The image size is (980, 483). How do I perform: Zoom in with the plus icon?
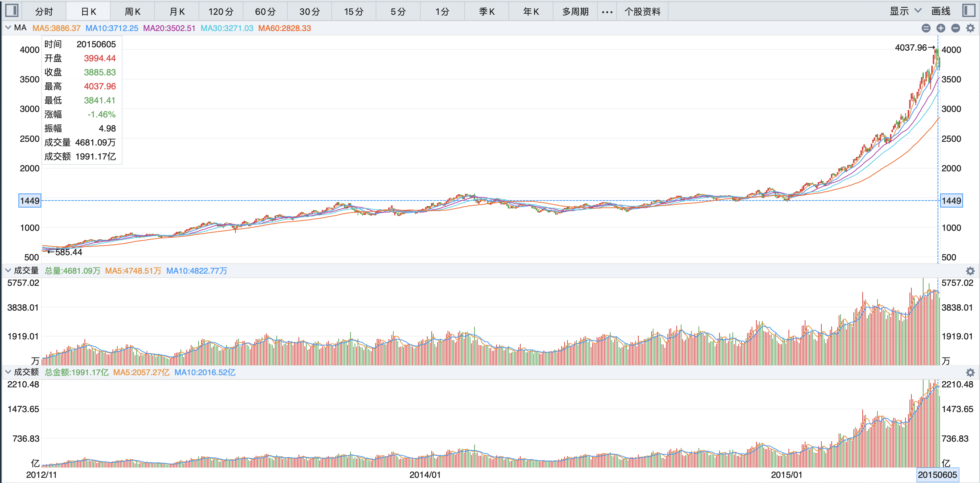click(x=941, y=28)
